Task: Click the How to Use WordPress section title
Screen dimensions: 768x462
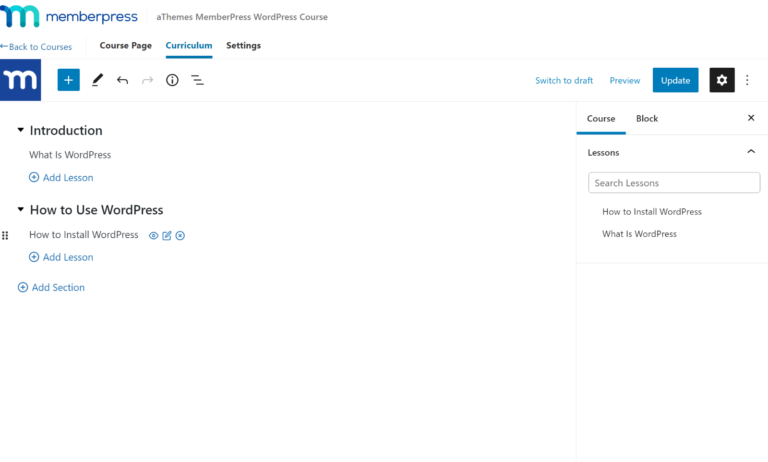Action: coord(96,210)
